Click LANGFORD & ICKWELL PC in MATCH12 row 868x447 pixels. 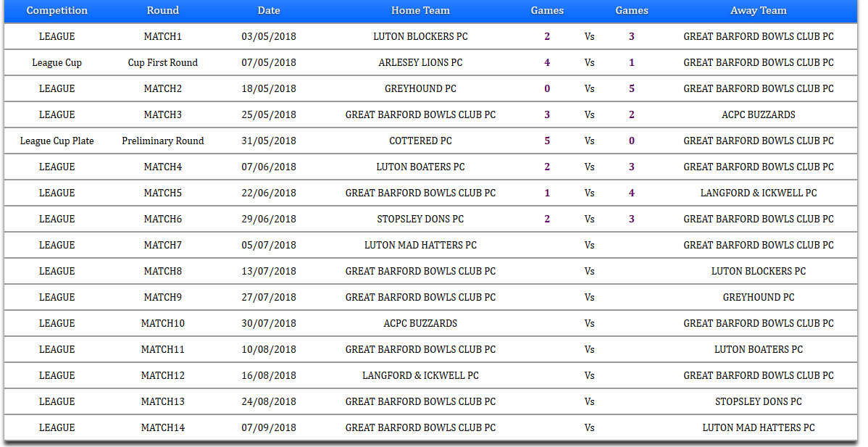click(420, 375)
